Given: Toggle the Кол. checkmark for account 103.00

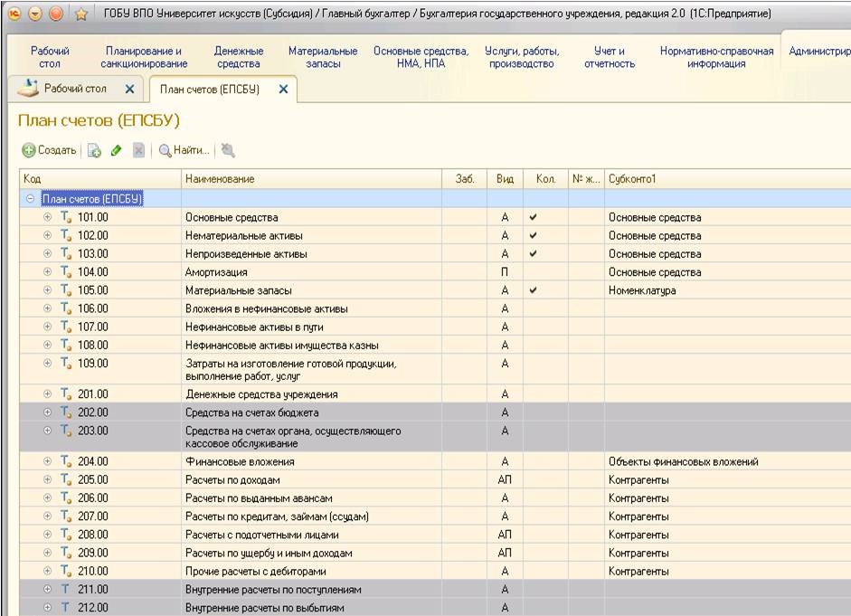Looking at the screenshot, I should [533, 253].
